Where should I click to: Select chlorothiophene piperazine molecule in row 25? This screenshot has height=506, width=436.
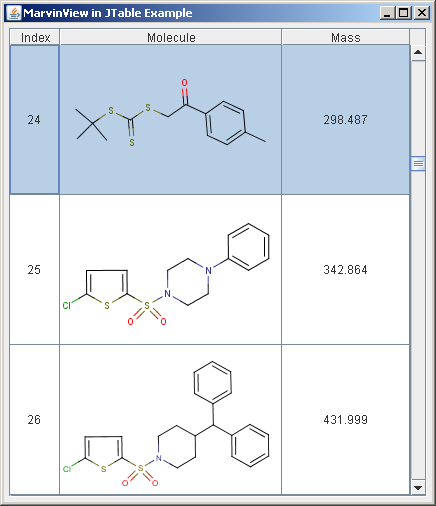point(171,270)
